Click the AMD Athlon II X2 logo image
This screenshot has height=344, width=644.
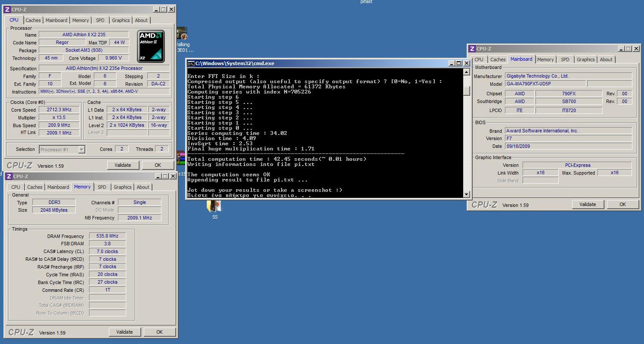tap(151, 46)
